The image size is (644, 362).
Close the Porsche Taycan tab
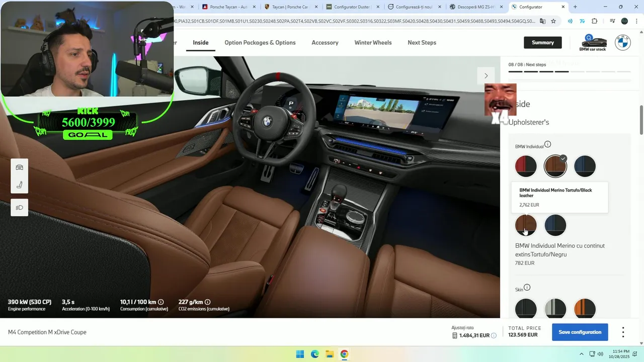pos(254,7)
